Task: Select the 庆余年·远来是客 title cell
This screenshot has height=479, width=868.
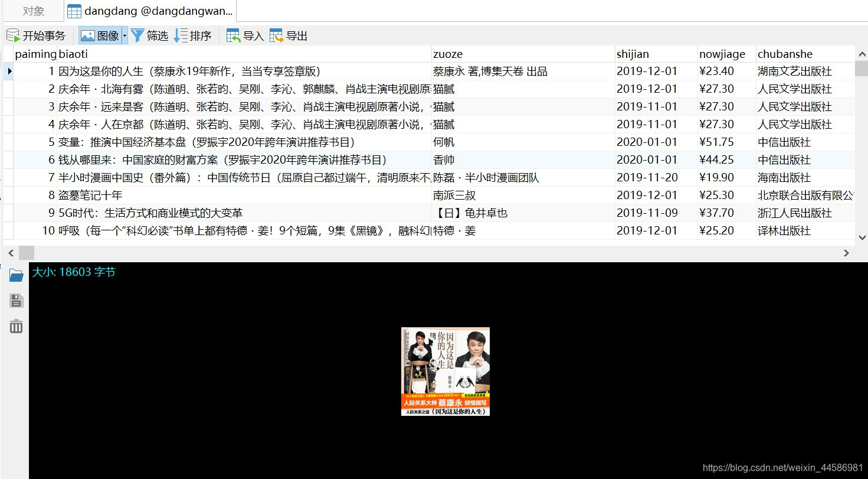Action: tap(244, 107)
